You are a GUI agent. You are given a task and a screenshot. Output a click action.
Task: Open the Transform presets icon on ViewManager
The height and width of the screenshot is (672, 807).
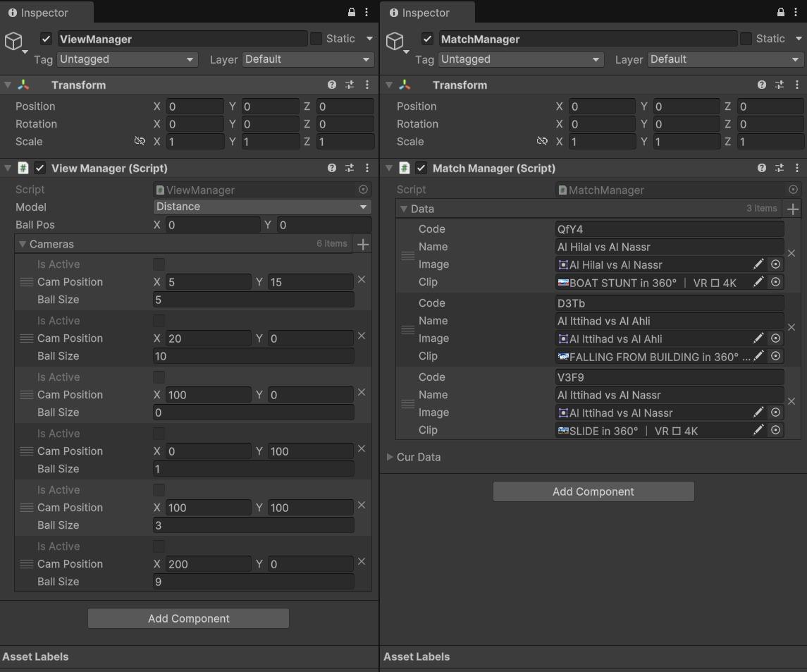pos(349,85)
